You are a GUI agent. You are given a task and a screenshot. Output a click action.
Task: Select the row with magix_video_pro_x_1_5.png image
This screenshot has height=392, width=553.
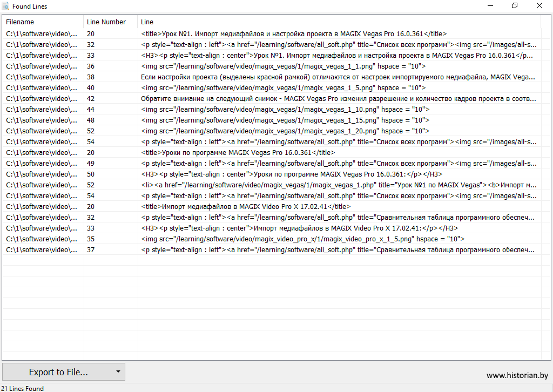pos(302,239)
